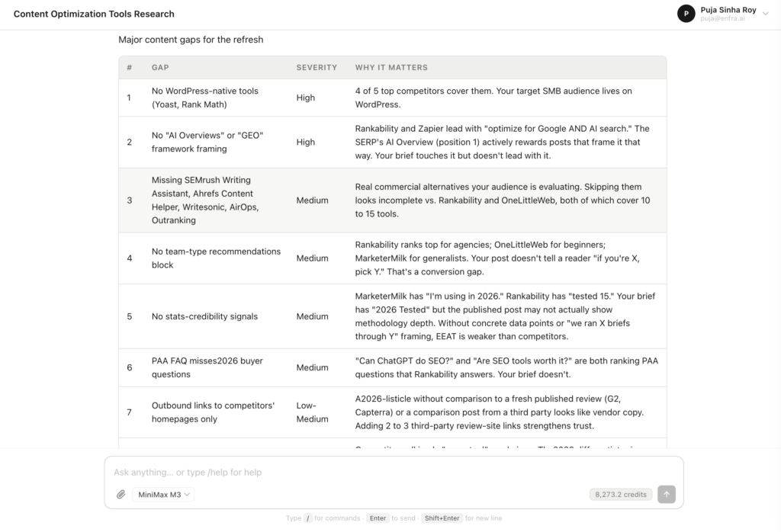Click the WHY IT MATTERS column header

[391, 67]
